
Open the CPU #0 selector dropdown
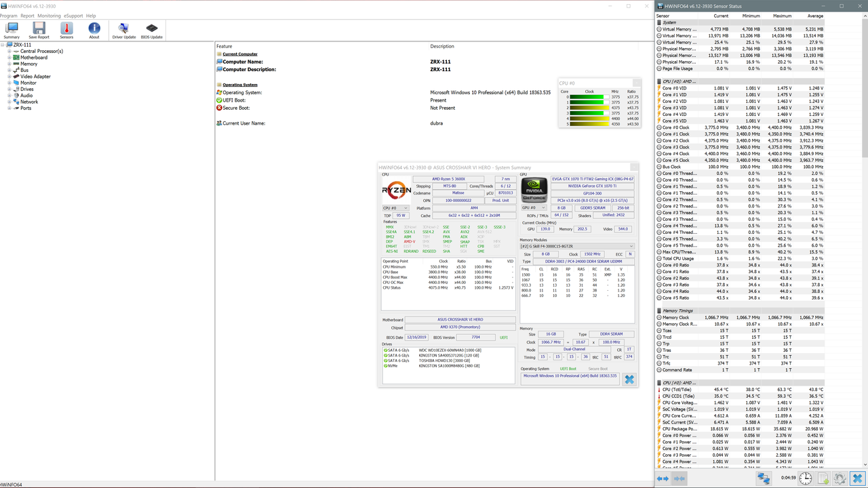click(395, 208)
